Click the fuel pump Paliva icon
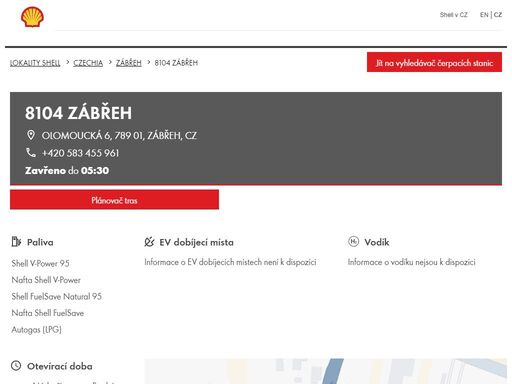 [16, 242]
